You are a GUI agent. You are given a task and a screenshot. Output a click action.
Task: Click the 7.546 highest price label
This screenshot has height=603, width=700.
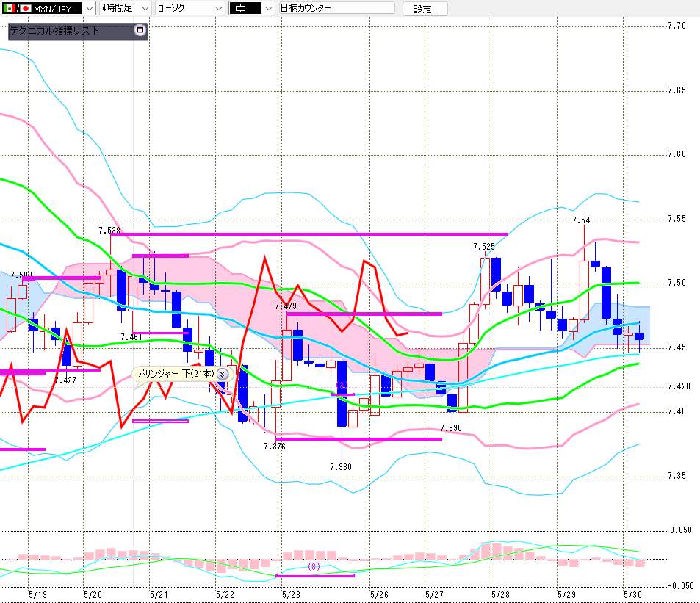coord(583,220)
